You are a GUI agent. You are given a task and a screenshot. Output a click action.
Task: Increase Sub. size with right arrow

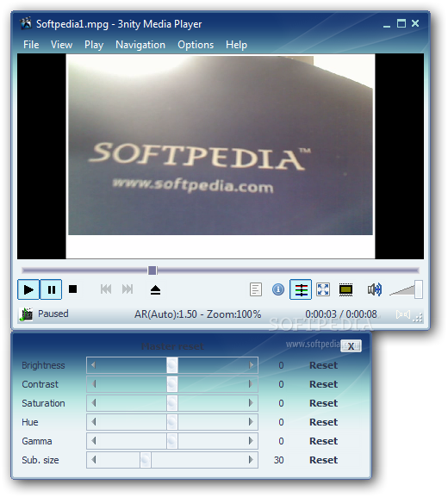[251, 460]
